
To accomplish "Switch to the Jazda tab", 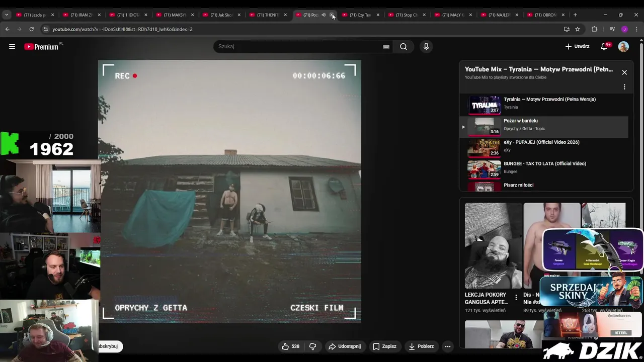I will [34, 15].
